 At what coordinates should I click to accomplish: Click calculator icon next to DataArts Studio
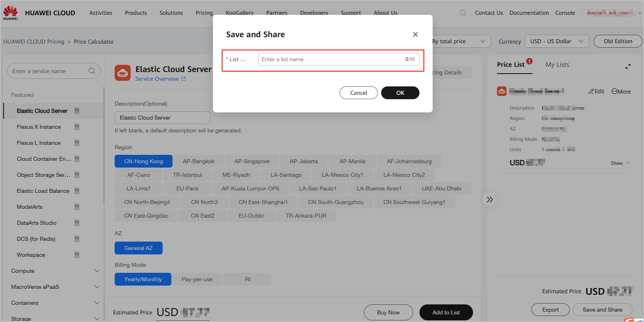[x=77, y=223]
